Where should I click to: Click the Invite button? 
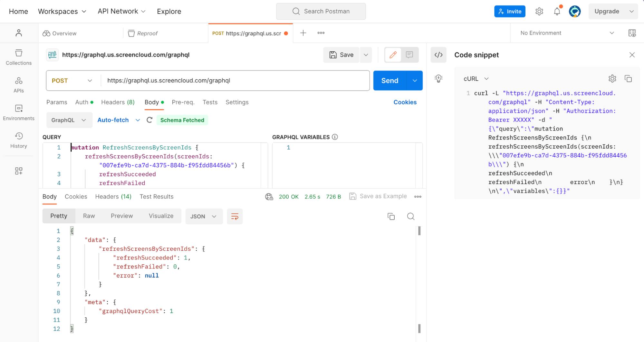tap(510, 11)
